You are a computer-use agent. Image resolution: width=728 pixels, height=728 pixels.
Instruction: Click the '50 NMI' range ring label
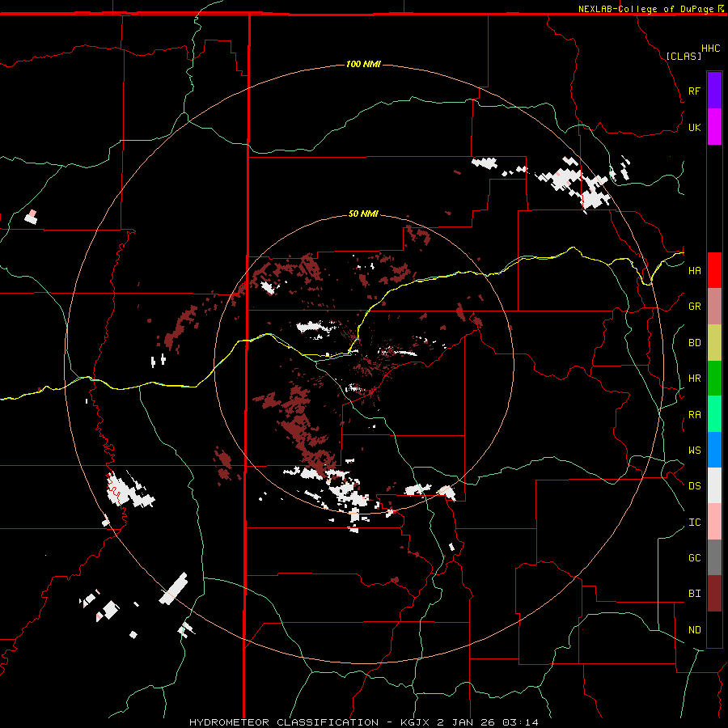(x=363, y=214)
